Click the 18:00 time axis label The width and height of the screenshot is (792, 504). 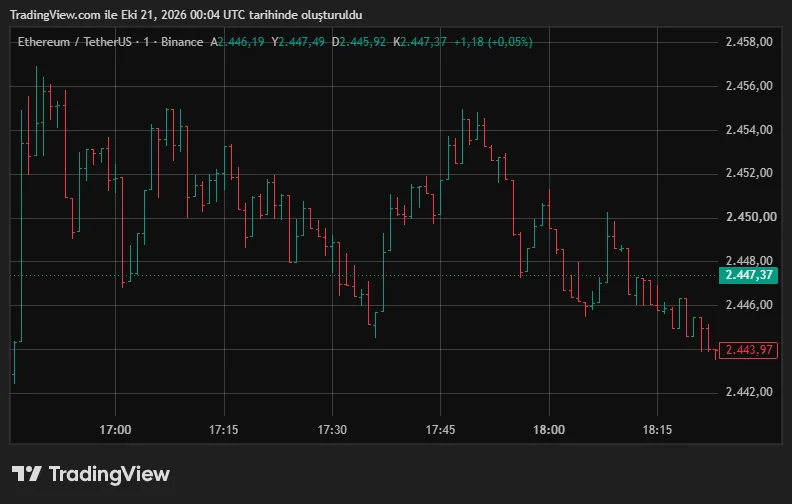[549, 430]
